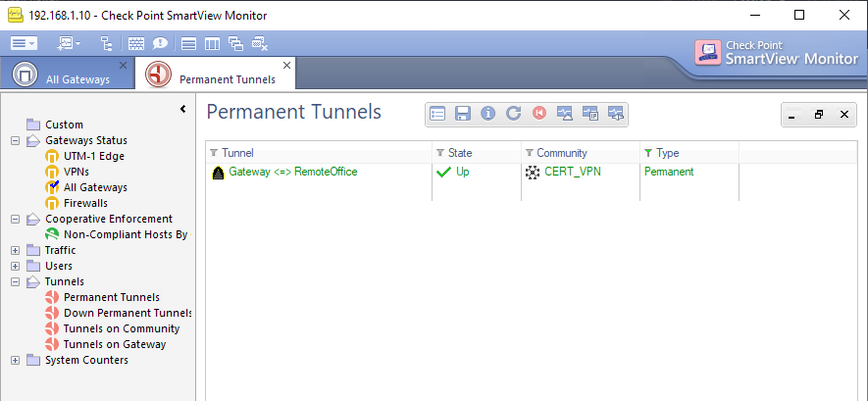Click the view properties list icon
The image size is (868, 401).
point(437,114)
